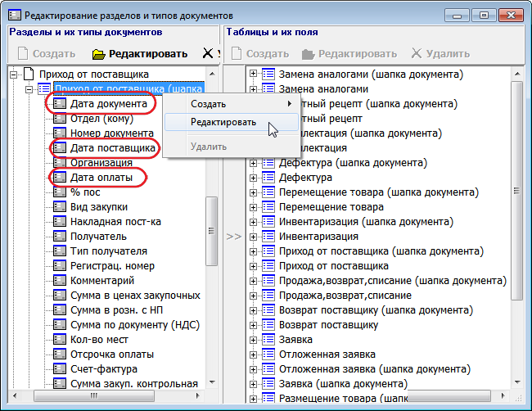
Task: Click the left tree vertical scrollbar thumb
Action: (212, 231)
